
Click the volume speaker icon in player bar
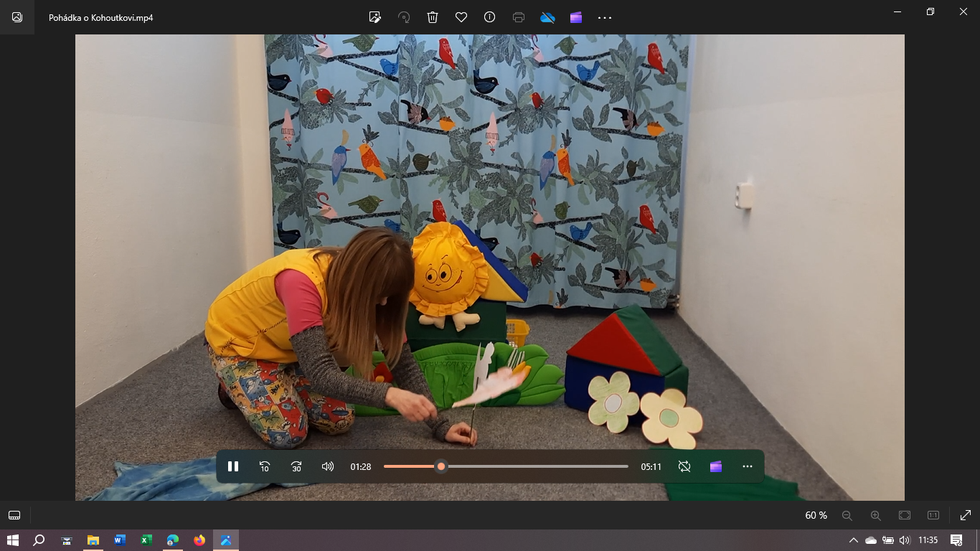tap(328, 466)
